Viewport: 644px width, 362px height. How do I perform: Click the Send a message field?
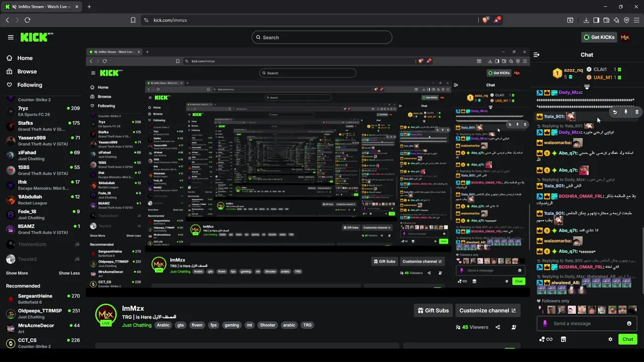(587, 323)
